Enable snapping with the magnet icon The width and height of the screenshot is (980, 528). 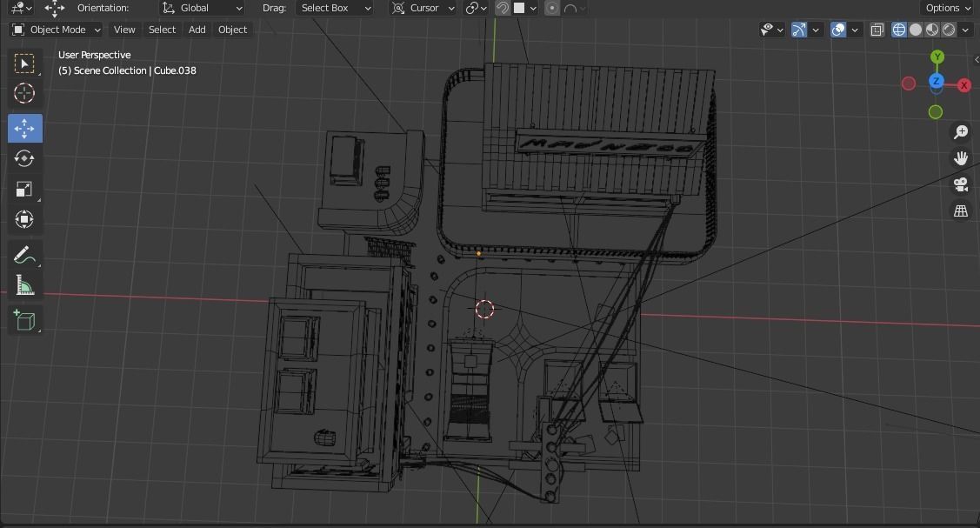click(x=503, y=8)
